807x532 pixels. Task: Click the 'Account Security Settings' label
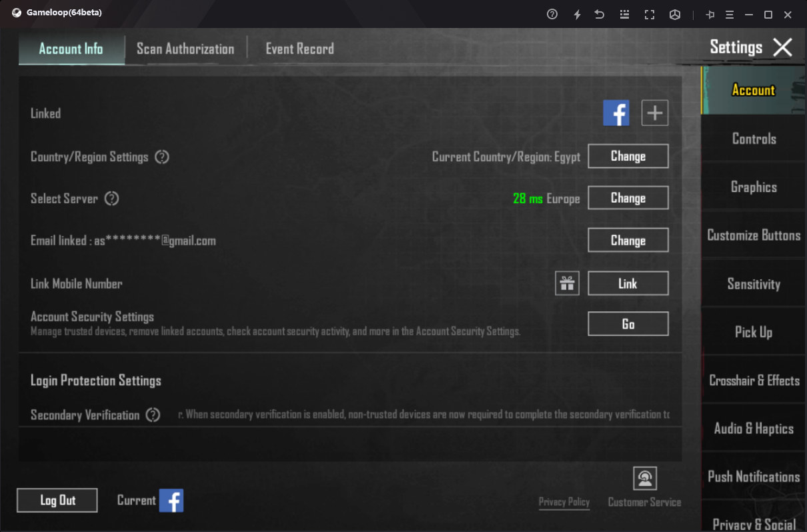92,317
